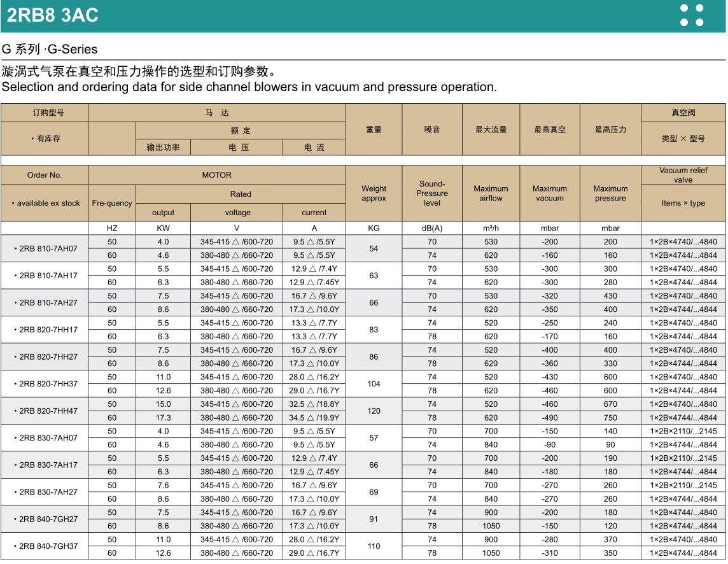The image size is (728, 564).
Task: Select the Fre-quency header cell
Action: (112, 203)
